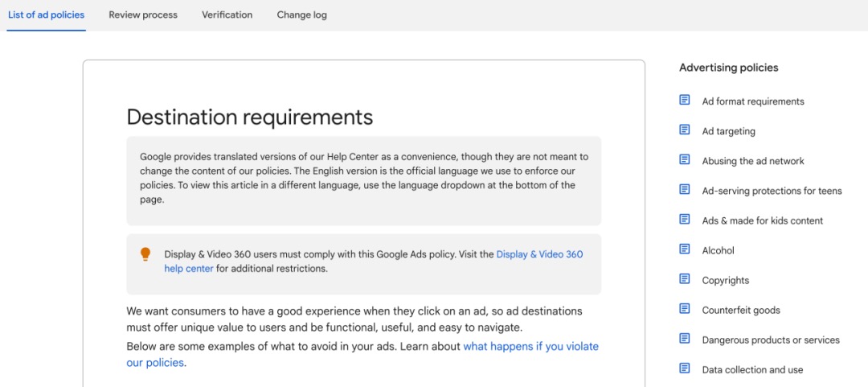Screen dimensions: 868x387
Task: Click the orange lightbulb tip icon
Action: tap(145, 254)
